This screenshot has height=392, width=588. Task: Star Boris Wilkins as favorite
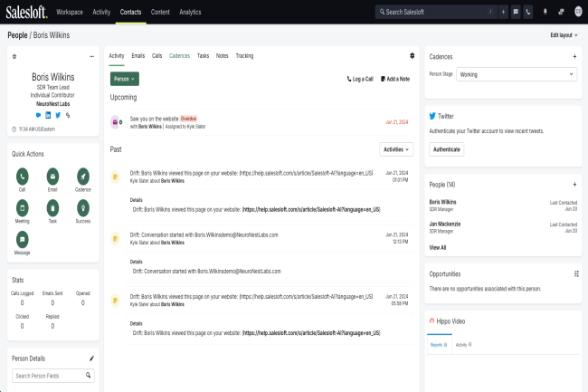point(14,56)
